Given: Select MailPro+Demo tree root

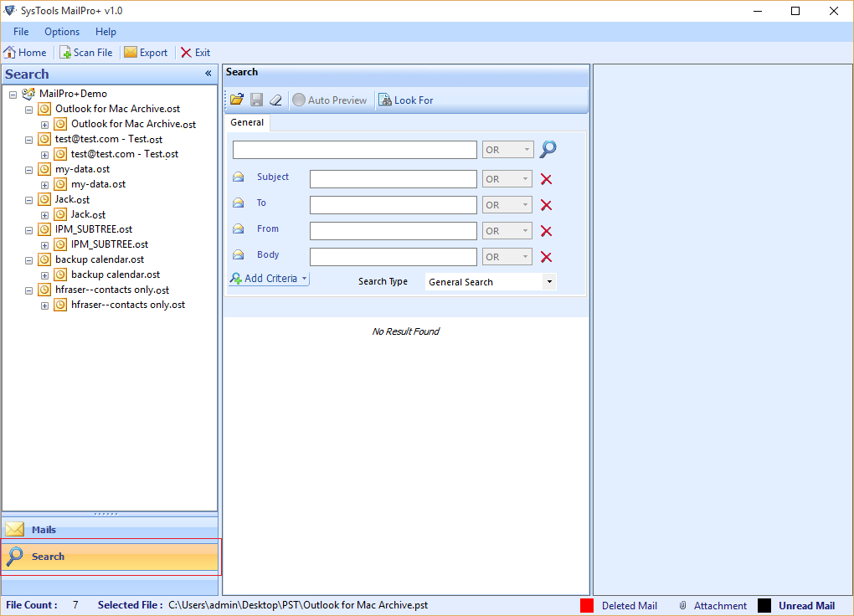Looking at the screenshot, I should (x=73, y=94).
